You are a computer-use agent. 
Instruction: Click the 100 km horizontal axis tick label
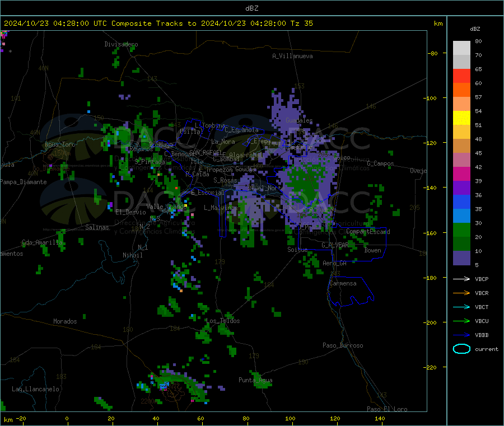point(290,418)
